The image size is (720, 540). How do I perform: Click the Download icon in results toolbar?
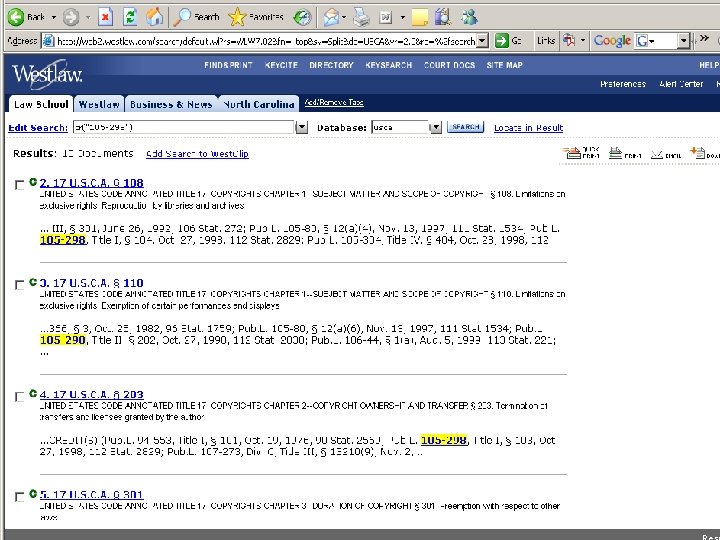point(704,153)
